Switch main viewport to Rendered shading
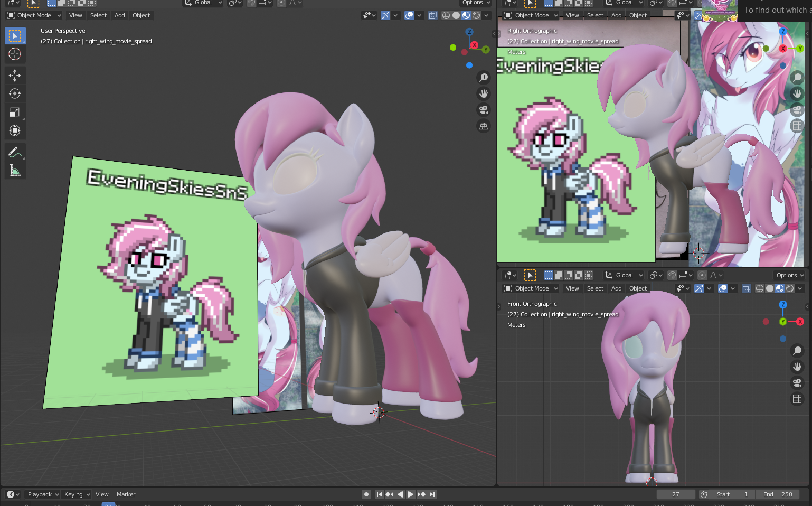This screenshot has height=506, width=812. 476,15
